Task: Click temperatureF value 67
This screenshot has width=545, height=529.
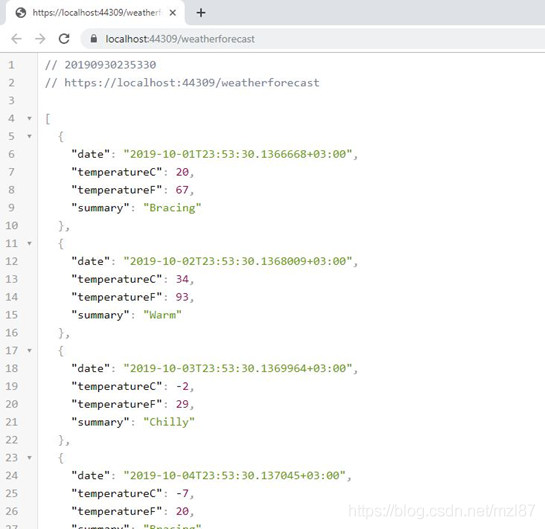Action: coord(182,190)
